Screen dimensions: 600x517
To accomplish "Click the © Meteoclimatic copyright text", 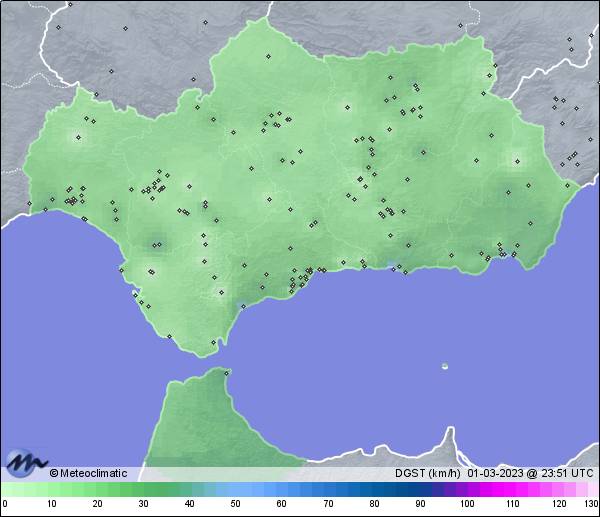I will point(88,474).
